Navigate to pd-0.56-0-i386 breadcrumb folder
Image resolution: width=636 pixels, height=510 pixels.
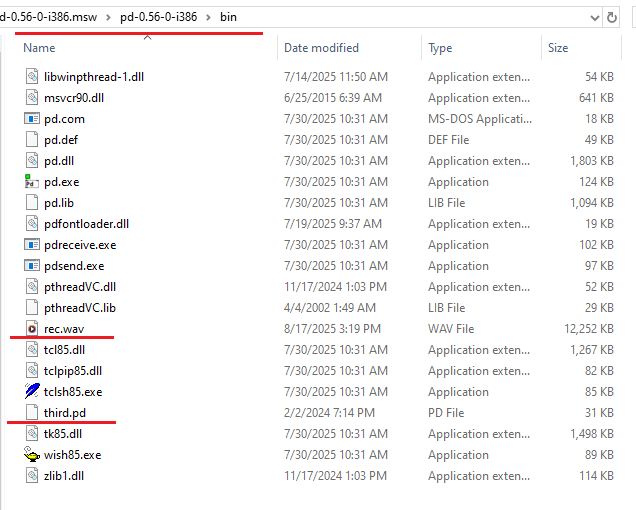tap(159, 17)
